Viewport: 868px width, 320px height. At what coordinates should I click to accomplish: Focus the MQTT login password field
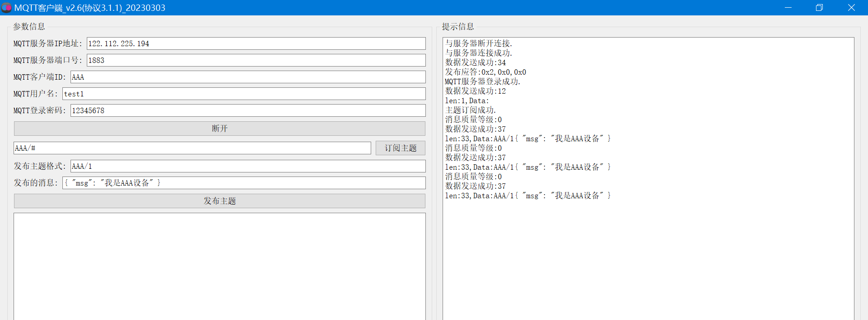click(x=248, y=110)
